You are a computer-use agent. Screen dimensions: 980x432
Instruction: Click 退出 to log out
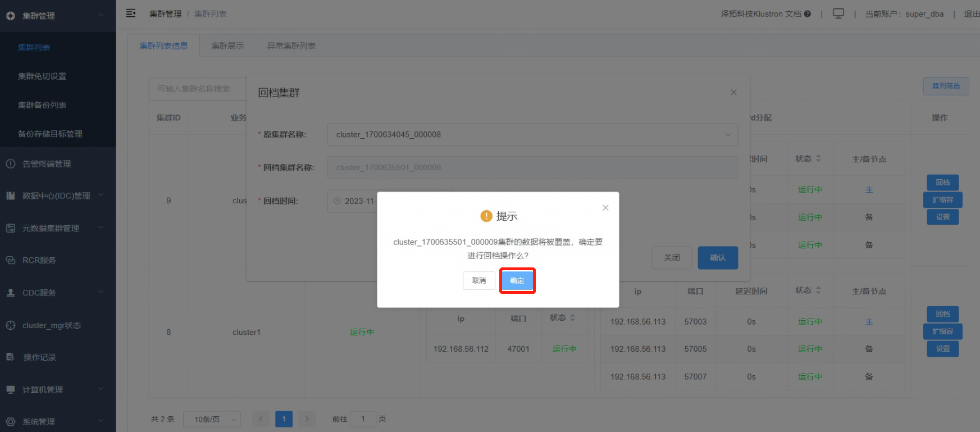972,13
